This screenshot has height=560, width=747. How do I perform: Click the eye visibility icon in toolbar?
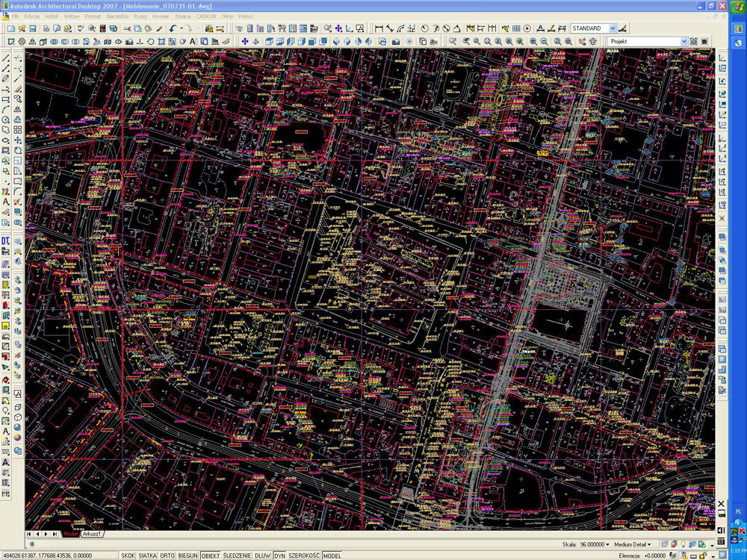[x=118, y=41]
